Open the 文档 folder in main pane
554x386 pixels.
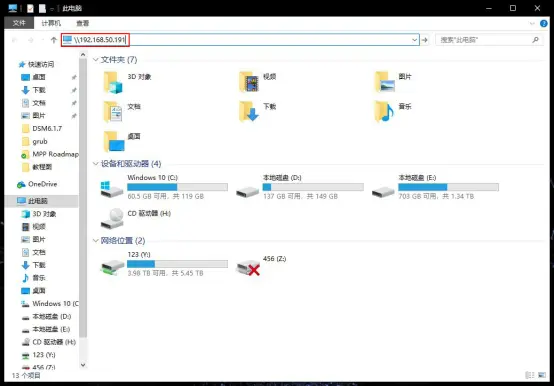[x=122, y=112]
